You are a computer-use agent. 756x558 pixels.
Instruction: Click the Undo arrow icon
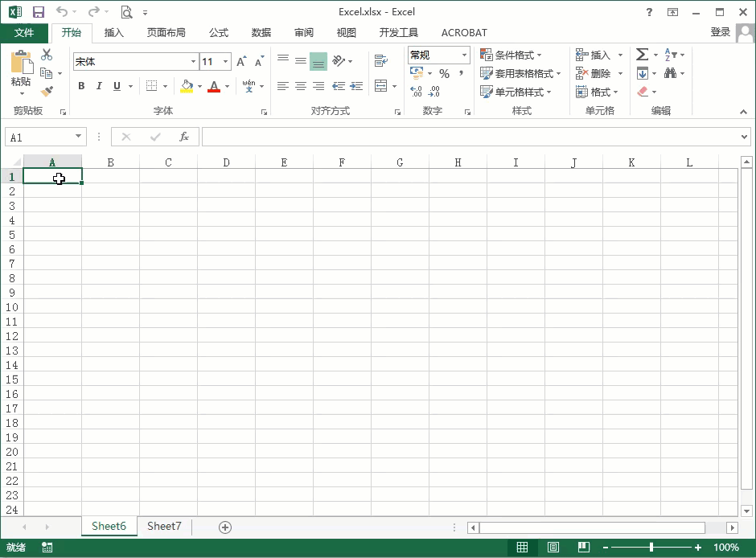point(62,11)
